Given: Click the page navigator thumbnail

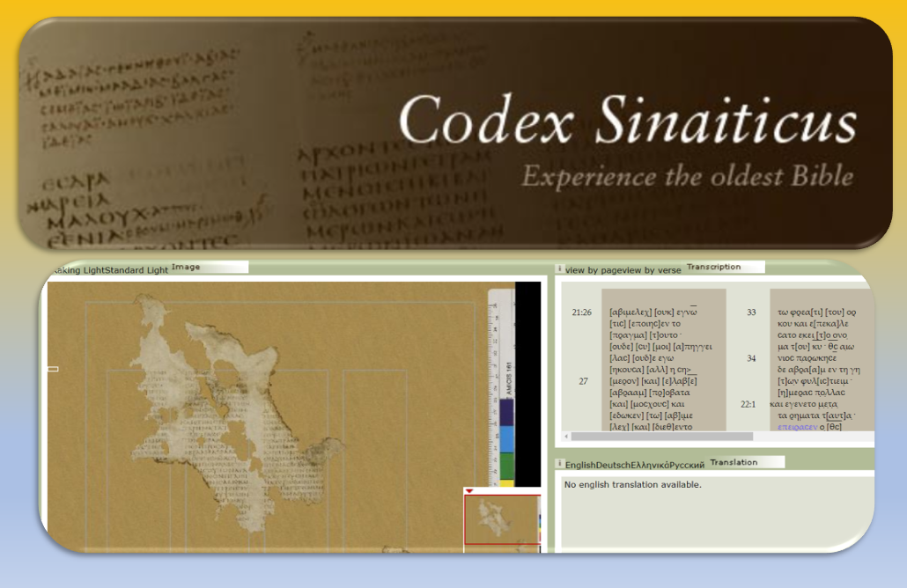Looking at the screenshot, I should pyautogui.click(x=502, y=519).
